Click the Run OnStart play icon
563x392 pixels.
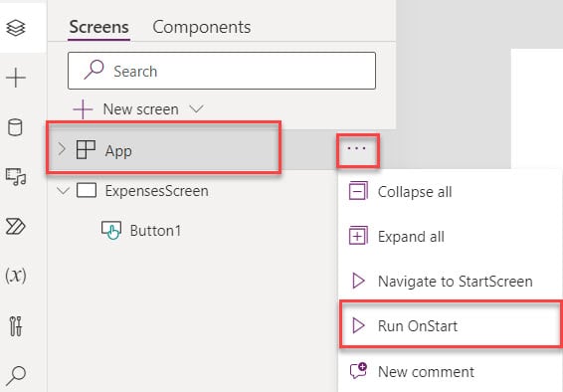(x=358, y=325)
